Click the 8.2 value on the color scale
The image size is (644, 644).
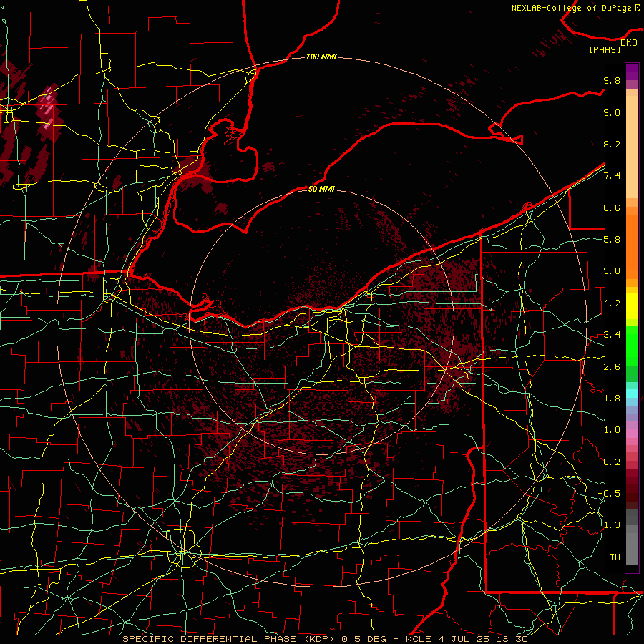point(612,144)
